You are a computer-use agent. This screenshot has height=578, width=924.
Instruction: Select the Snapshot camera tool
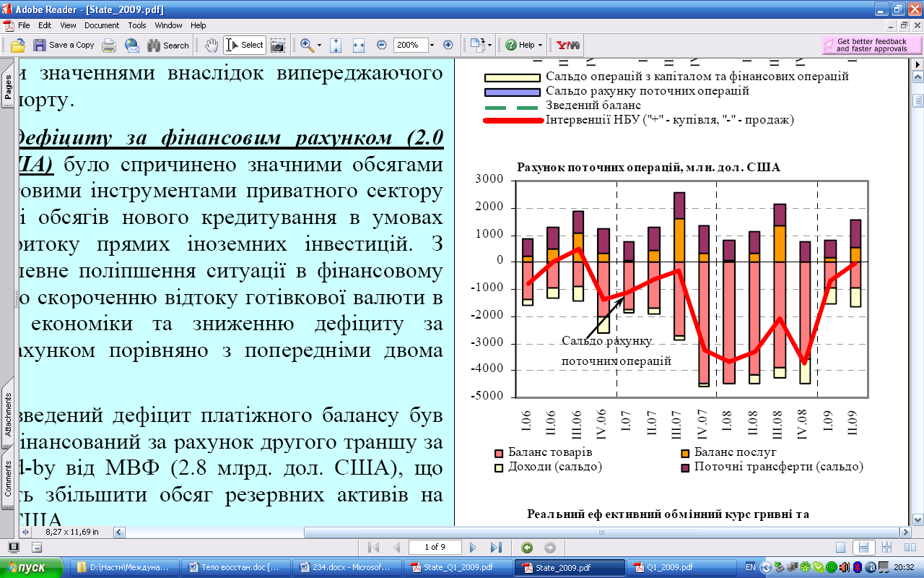click(x=277, y=45)
